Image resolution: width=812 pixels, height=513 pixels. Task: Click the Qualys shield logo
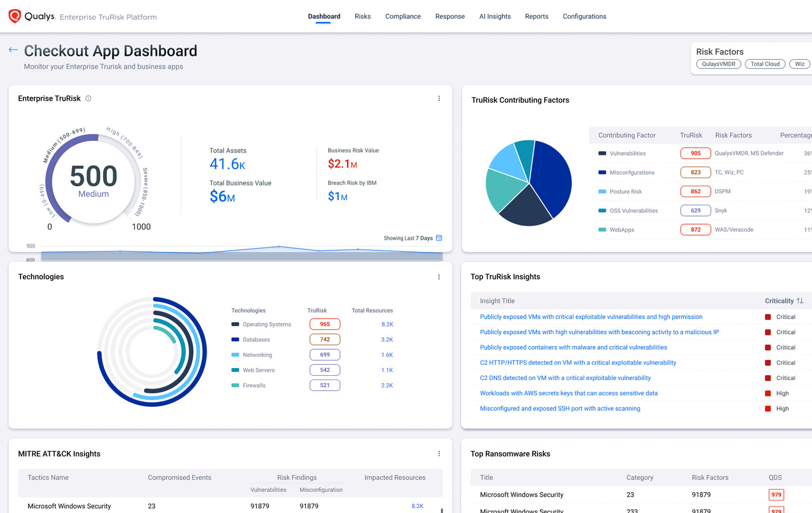point(15,16)
